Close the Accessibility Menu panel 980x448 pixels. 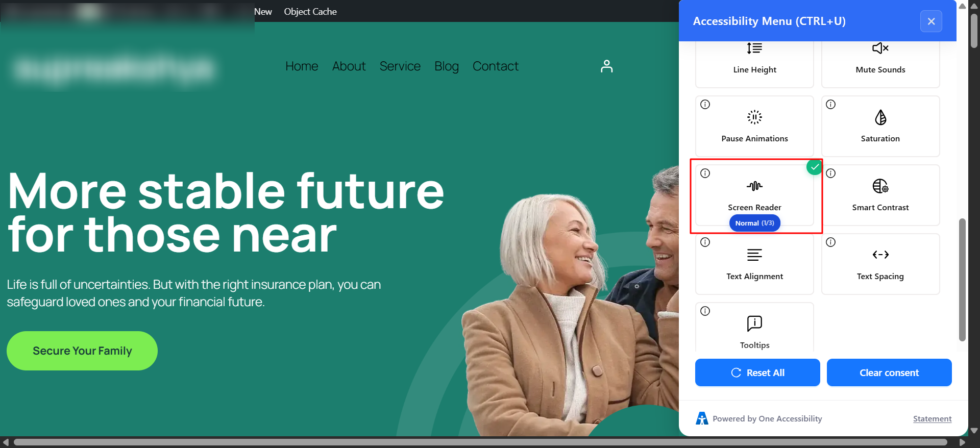point(931,21)
